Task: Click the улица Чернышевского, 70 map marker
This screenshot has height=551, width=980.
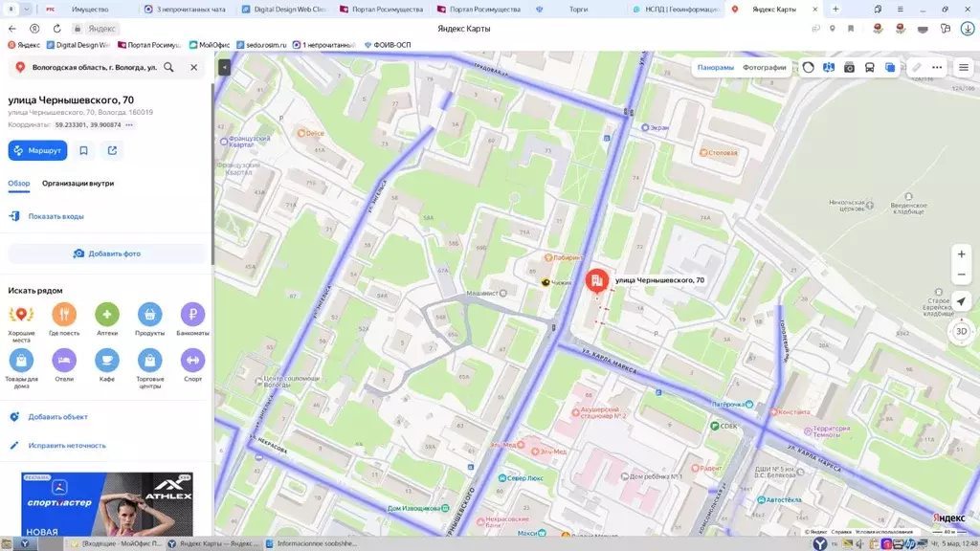Action: point(595,280)
